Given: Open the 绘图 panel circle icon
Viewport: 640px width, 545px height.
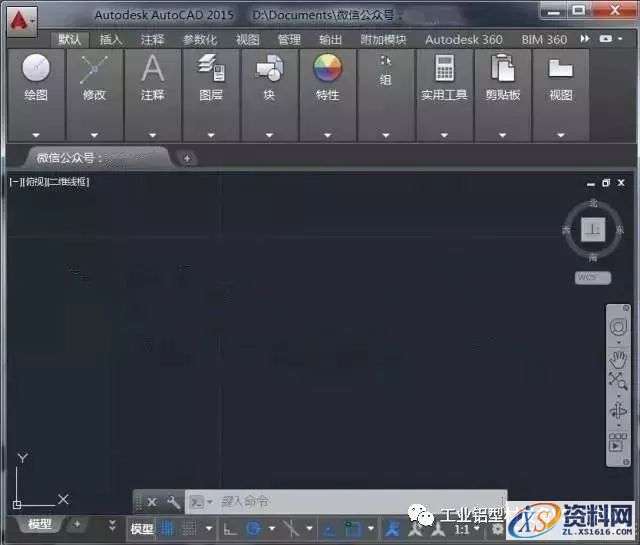Looking at the screenshot, I should pos(36,67).
